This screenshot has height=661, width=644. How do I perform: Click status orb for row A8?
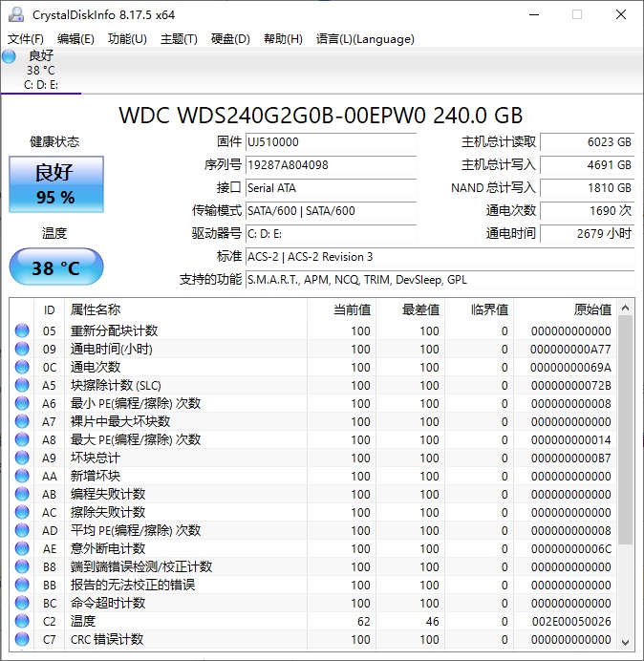pyautogui.click(x=22, y=439)
